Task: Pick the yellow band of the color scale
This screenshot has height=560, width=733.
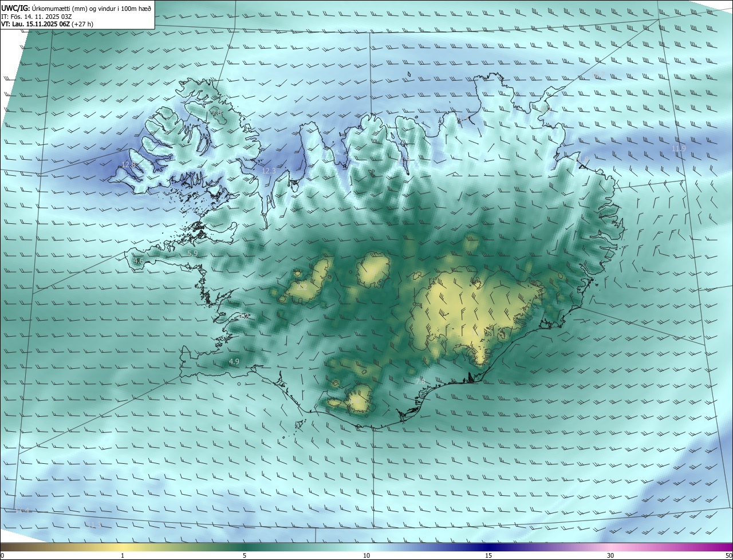Action: pyautogui.click(x=123, y=547)
